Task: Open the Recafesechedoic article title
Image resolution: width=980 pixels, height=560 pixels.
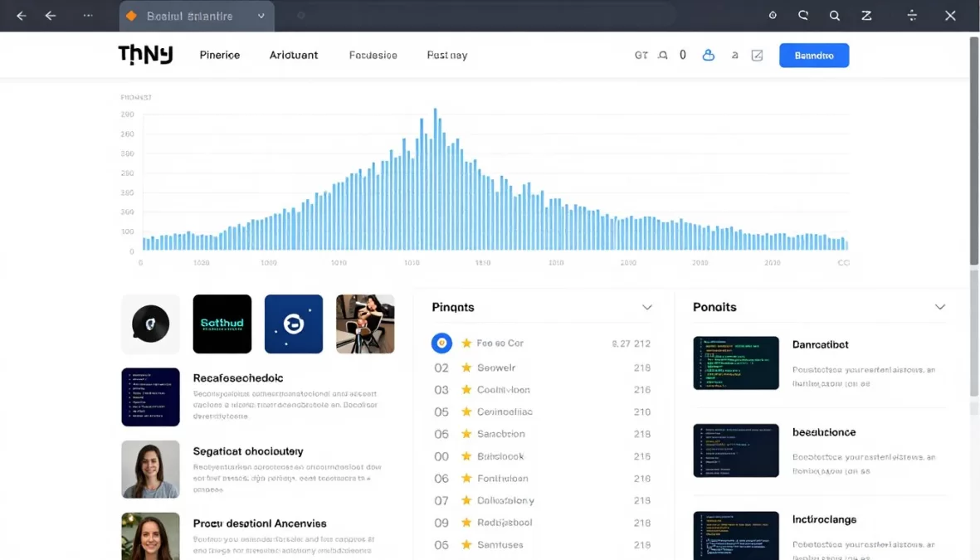Action: 237,378
